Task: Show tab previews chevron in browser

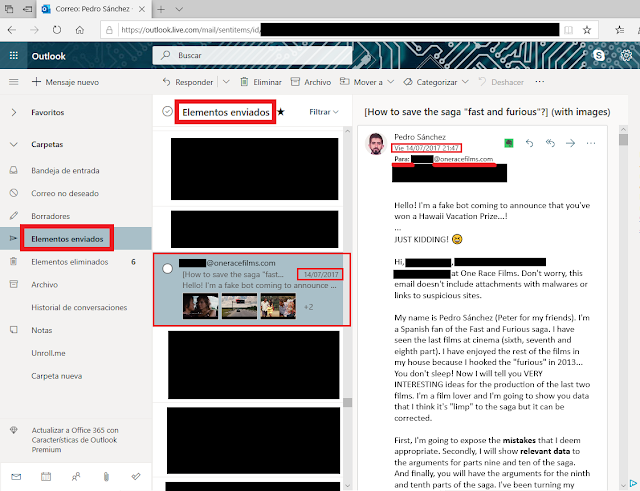Action: (179, 9)
